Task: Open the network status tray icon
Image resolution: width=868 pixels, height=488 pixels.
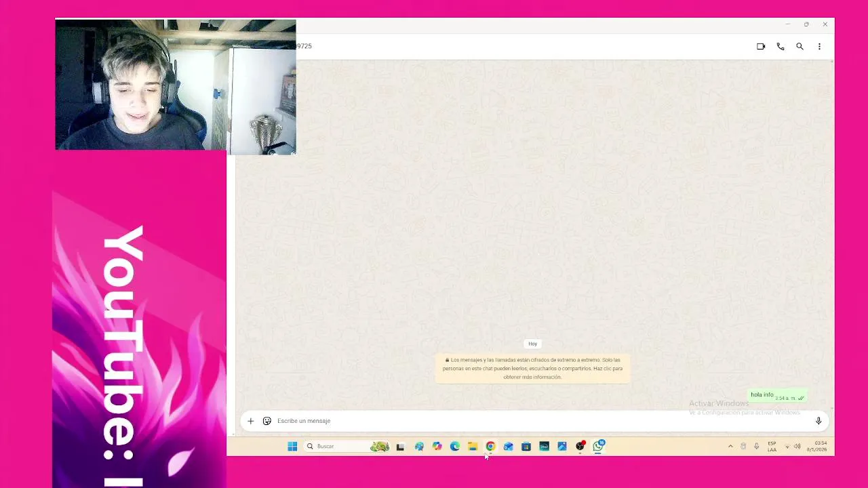Action: pos(787,446)
